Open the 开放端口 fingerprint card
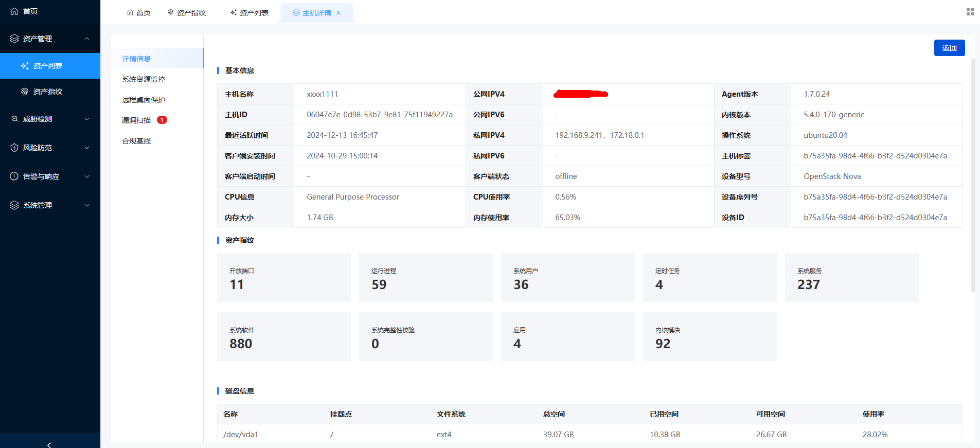Image resolution: width=980 pixels, height=448 pixels. coord(283,278)
